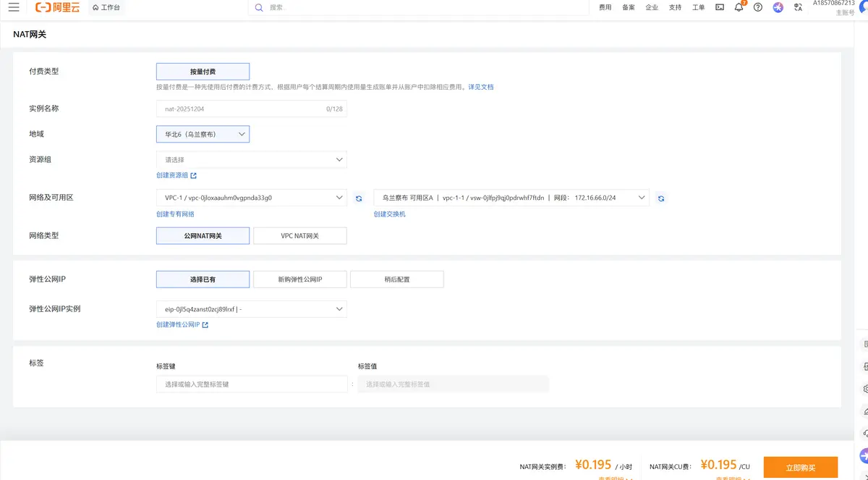
Task: Open the VPC-1 network dropdown
Action: [252, 198]
